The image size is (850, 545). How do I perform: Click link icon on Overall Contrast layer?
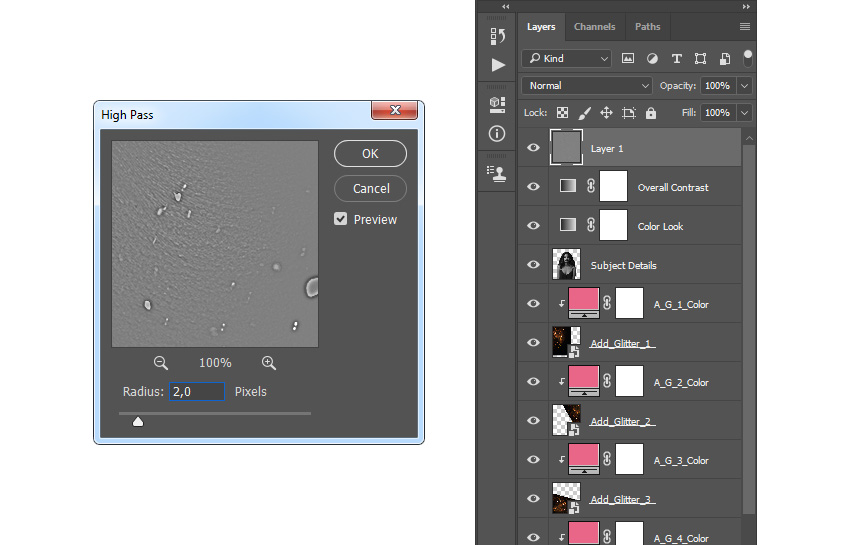pos(591,187)
